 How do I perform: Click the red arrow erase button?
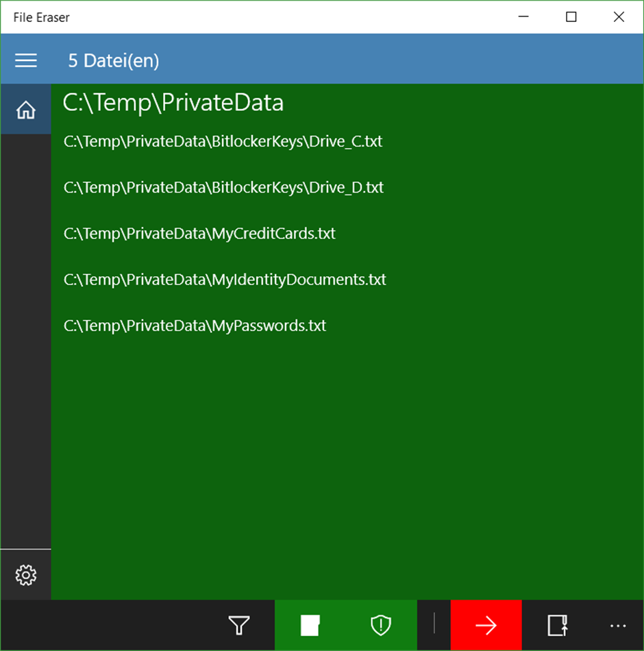[x=486, y=625]
